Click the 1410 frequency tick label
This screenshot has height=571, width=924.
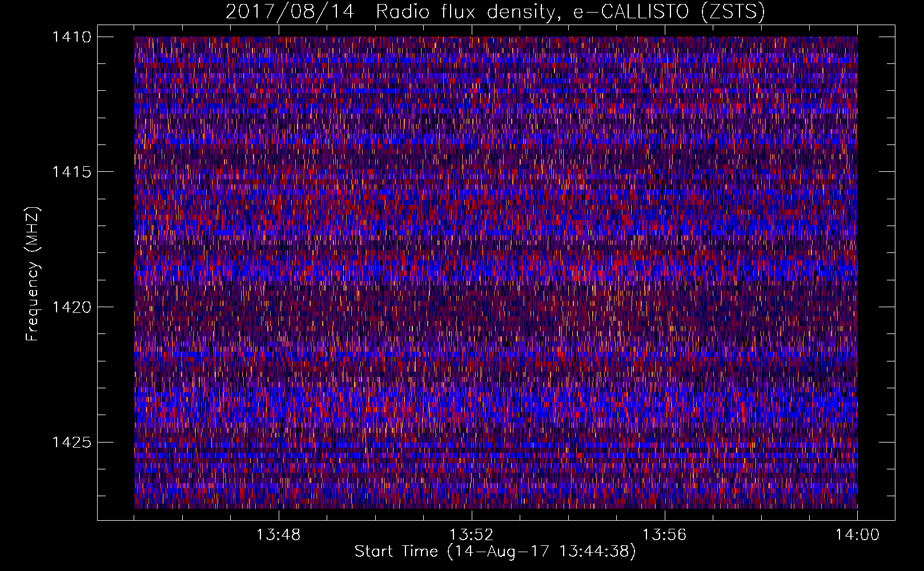(x=71, y=37)
